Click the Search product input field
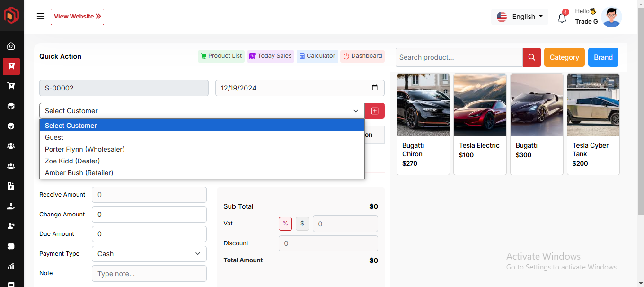Viewport: 644px width, 287px height. 459,57
